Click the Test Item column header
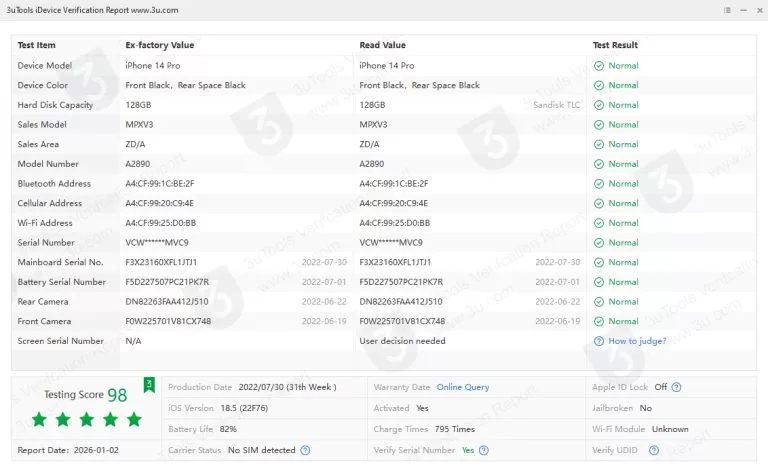The height and width of the screenshot is (468, 768). [37, 45]
